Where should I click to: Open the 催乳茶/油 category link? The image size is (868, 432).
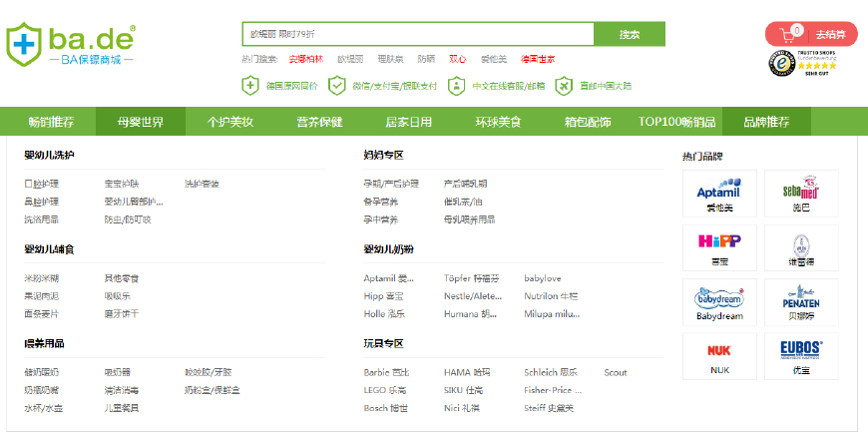pos(463,202)
